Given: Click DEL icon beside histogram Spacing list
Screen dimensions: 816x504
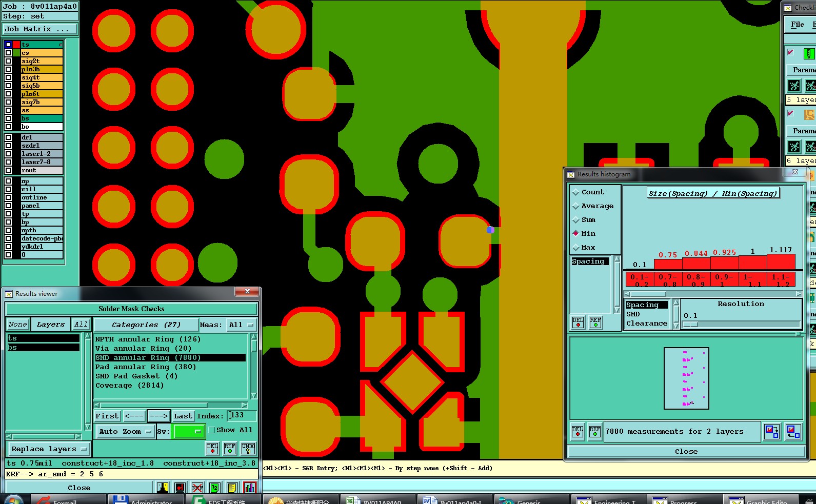Looking at the screenshot, I should (578, 322).
